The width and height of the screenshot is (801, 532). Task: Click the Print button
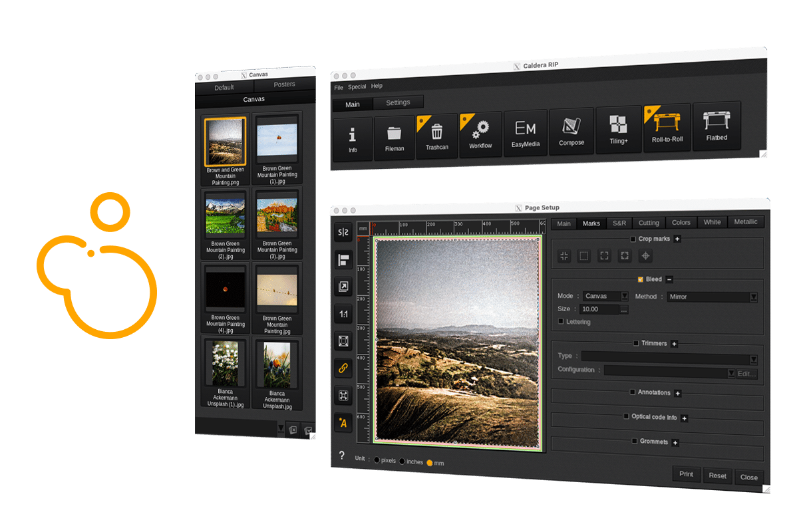(686, 474)
